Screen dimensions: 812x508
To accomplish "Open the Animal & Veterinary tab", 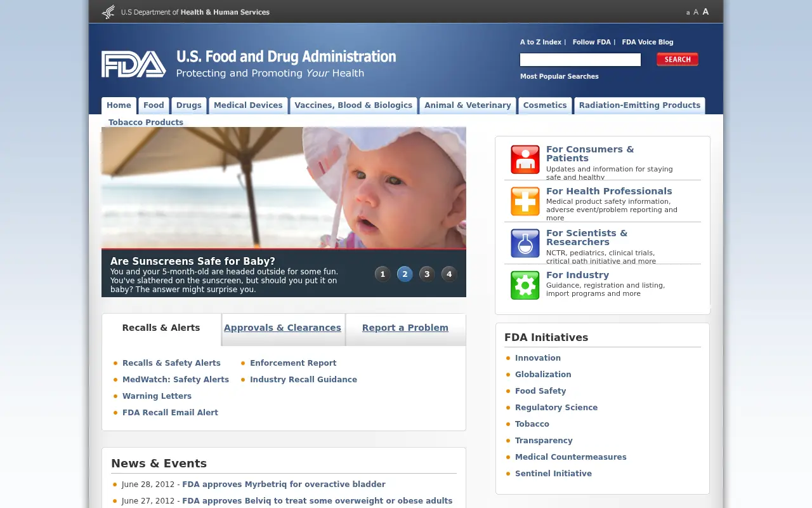I will (468, 105).
